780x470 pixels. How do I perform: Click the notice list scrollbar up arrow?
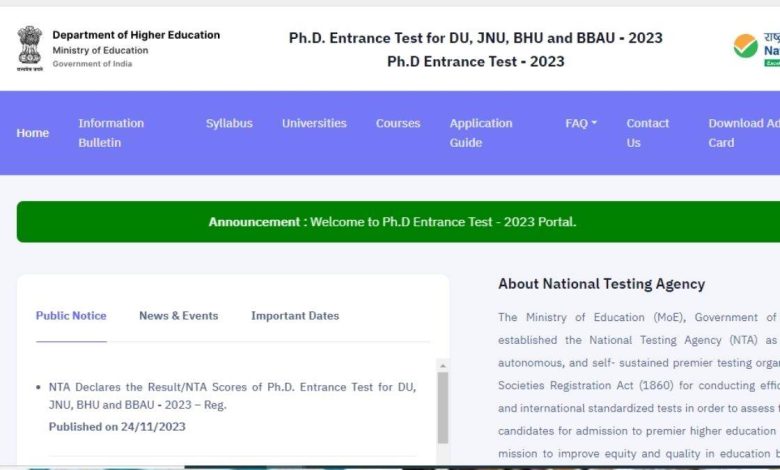coord(443,366)
